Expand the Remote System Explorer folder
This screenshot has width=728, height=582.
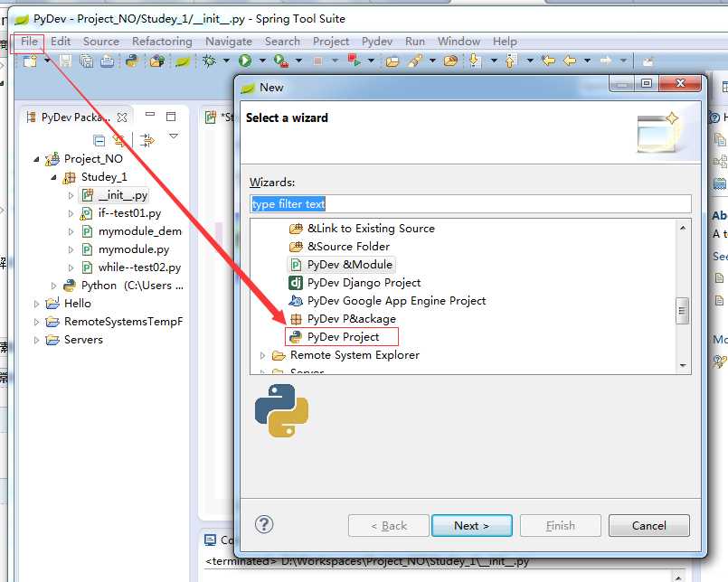pos(262,355)
